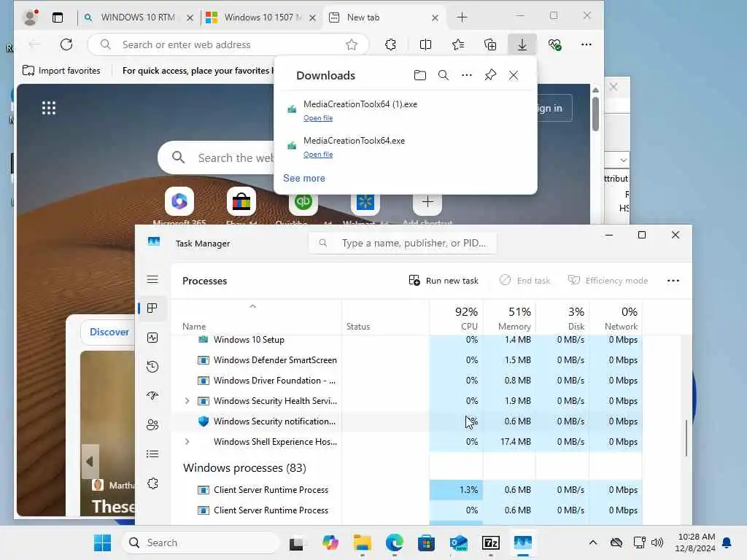This screenshot has height=560, width=747.
Task: Pin the Downloads panel
Action: (490, 75)
